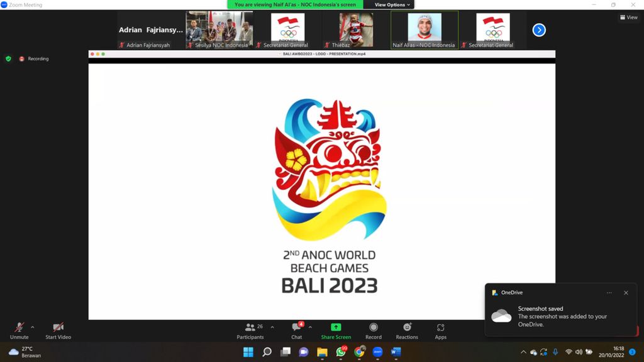The width and height of the screenshot is (644, 362).
Task: Select Naif Al'as - NOC Indonesia tile
Action: click(x=425, y=30)
